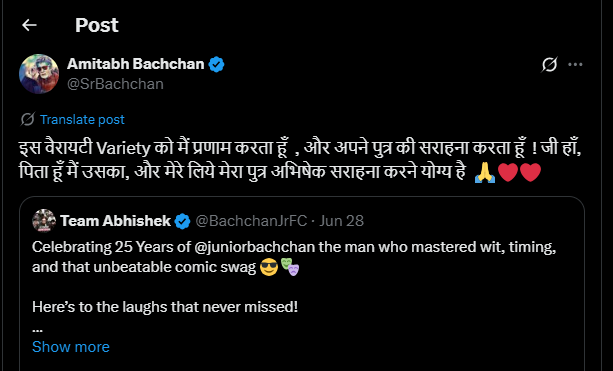The width and height of the screenshot is (613, 371).
Task: Click the sunglasses emoji in quoted post
Action: pos(269,267)
